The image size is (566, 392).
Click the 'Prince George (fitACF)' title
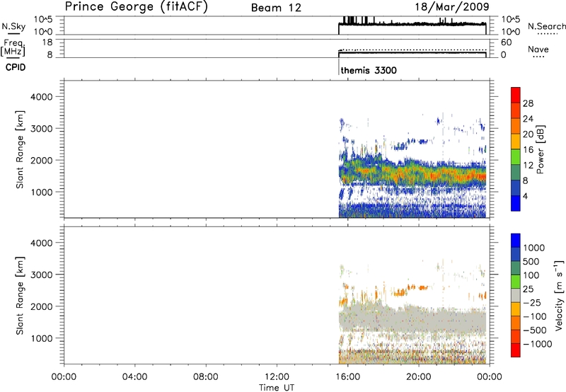[136, 6]
